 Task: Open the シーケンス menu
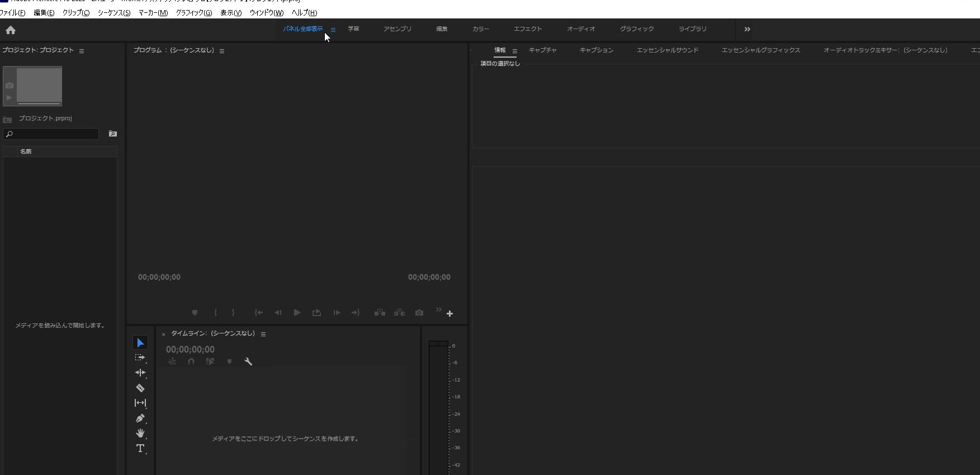(113, 13)
